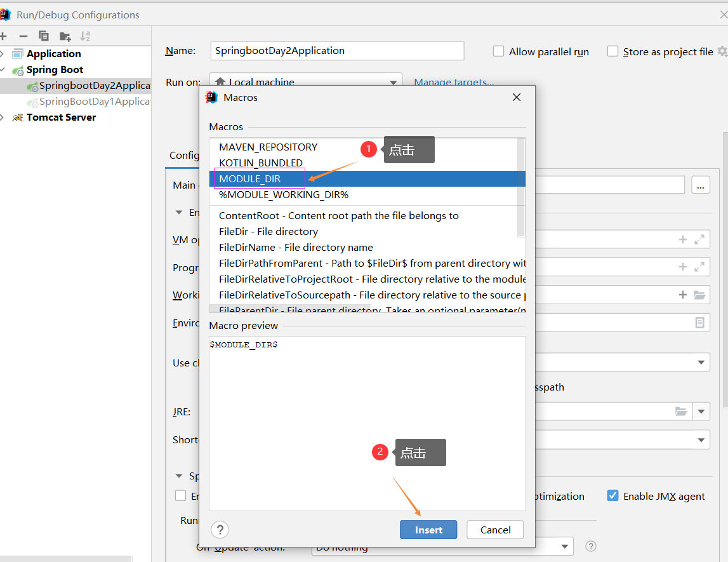Click the Tomcat Server node icon
Screen dimensions: 728x562
click(x=18, y=117)
